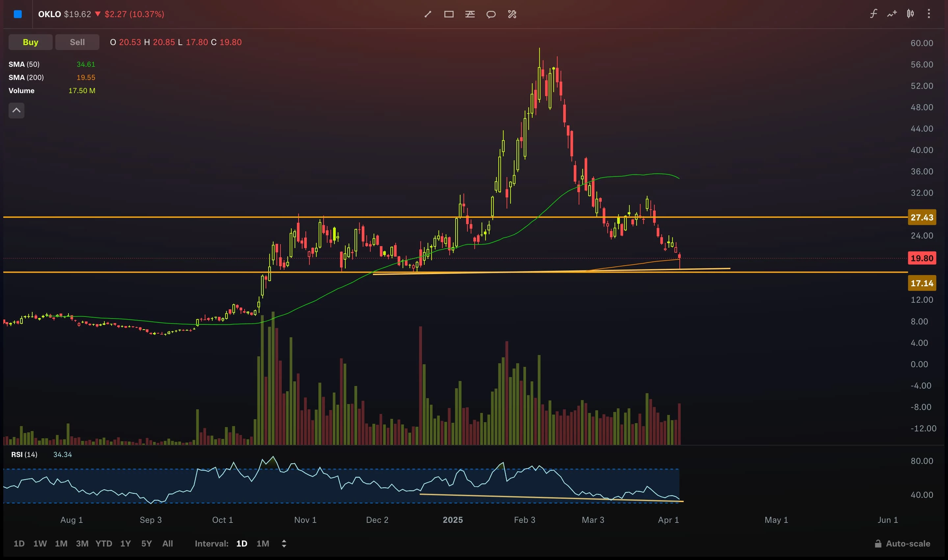Click the open price value 20.53
Image resolution: width=948 pixels, height=560 pixels.
tap(130, 42)
